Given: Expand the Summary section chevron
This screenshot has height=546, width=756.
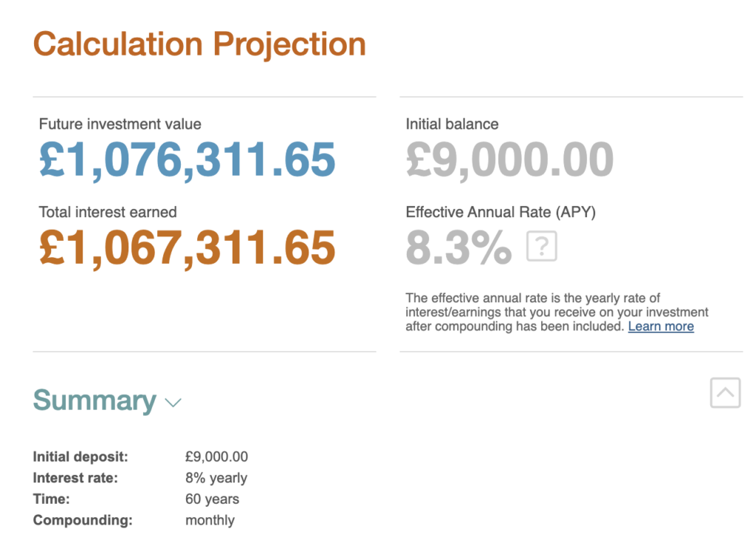Looking at the screenshot, I should coord(173,403).
